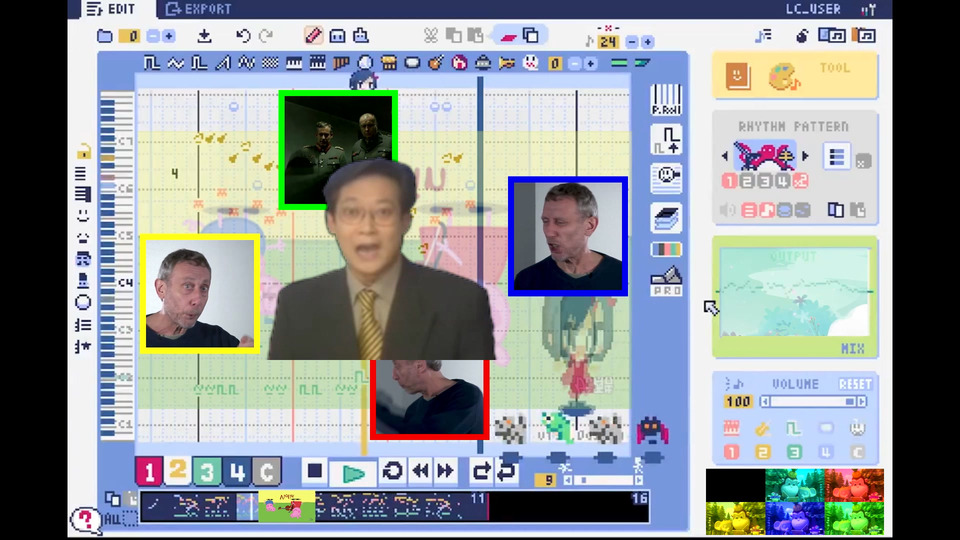Fast forward to next page
Screen dimensions: 960x540
click(x=445, y=471)
